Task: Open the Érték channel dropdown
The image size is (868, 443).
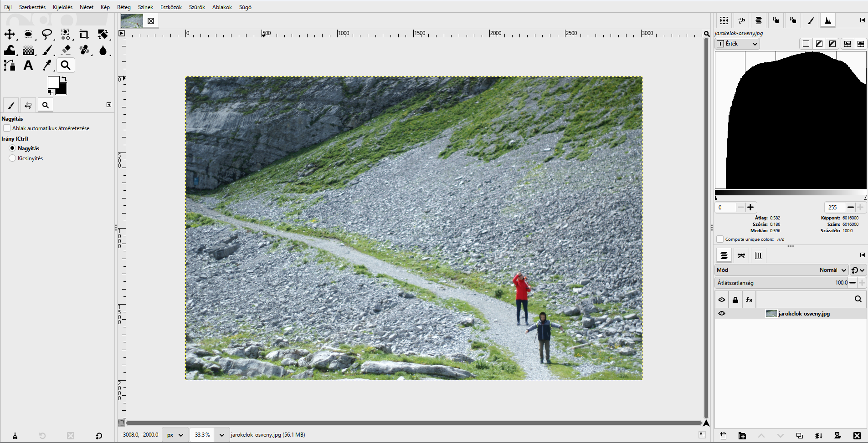Action: 737,44
